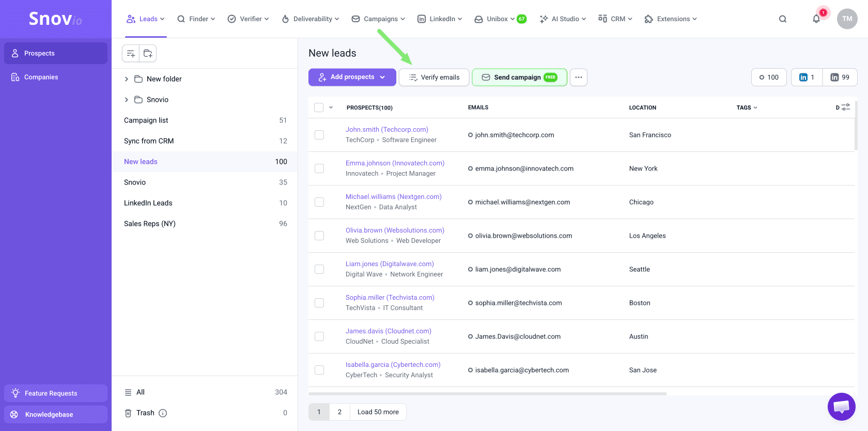The image size is (868, 431).
Task: Open column settings sliders icon
Action: [x=846, y=107]
